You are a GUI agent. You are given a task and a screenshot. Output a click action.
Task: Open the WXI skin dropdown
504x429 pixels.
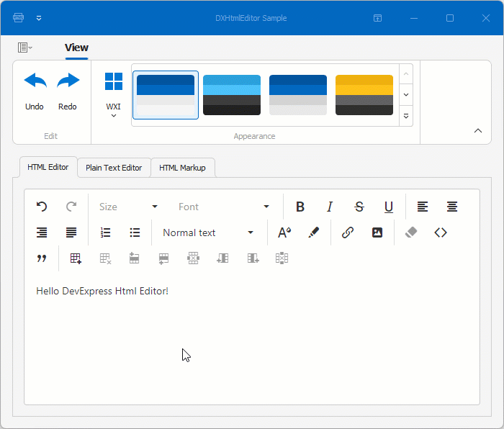(x=114, y=94)
